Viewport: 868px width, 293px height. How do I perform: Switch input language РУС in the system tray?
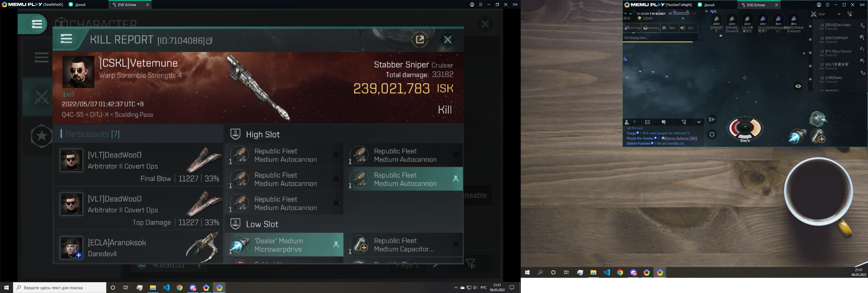point(484,288)
